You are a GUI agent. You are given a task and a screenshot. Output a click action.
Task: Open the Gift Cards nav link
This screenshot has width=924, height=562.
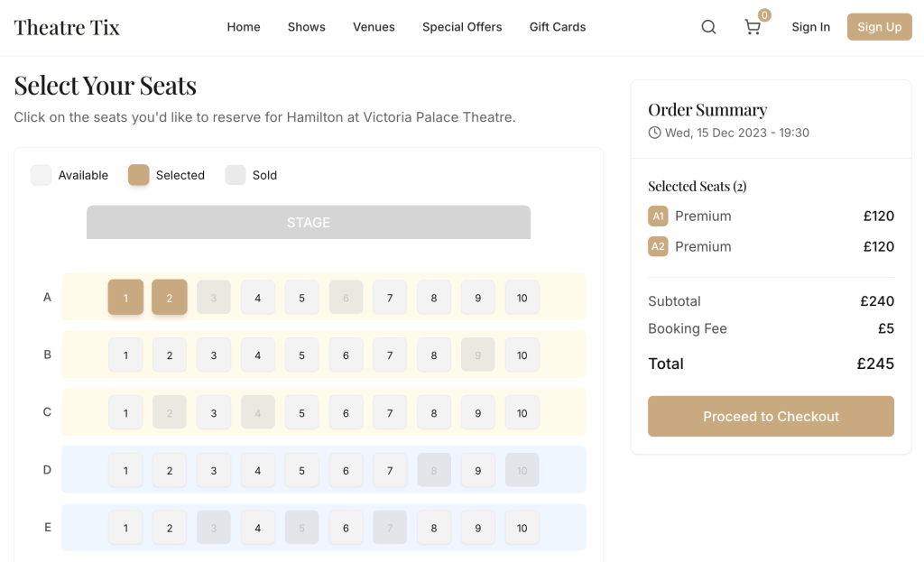[557, 27]
